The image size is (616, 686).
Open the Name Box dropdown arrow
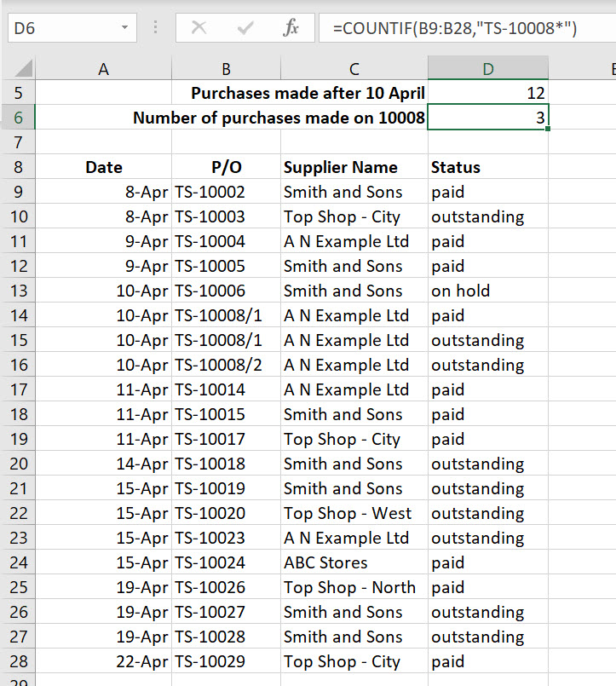pyautogui.click(x=124, y=27)
